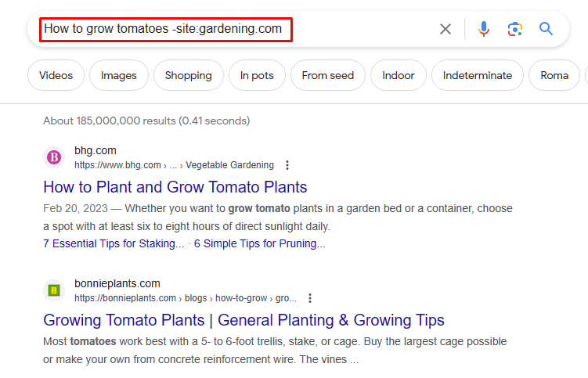
Task: Click the bhg.com site favicon
Action: 54,157
